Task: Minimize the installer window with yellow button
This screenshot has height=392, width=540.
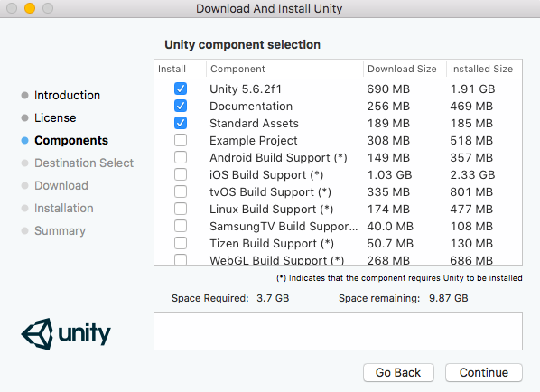Action: pyautogui.click(x=30, y=8)
